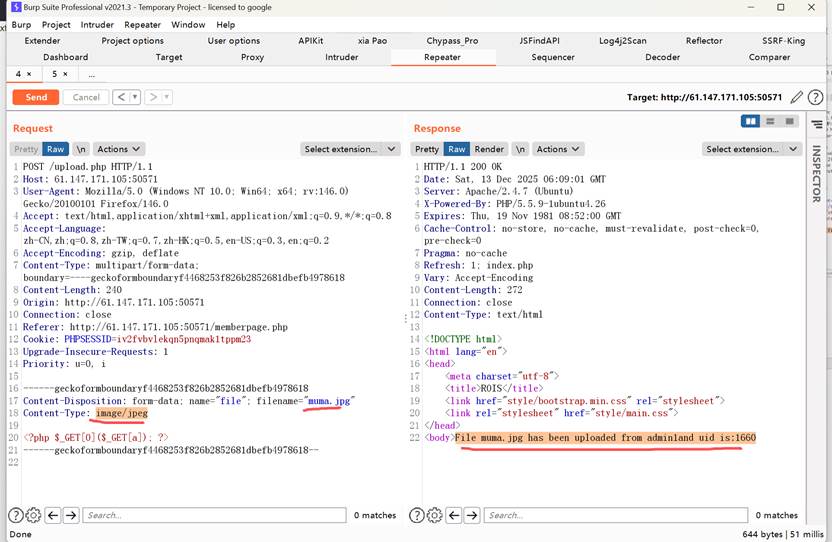The image size is (832, 542).
Task: Open the new Repeater tab ellipsis
Action: (x=92, y=74)
